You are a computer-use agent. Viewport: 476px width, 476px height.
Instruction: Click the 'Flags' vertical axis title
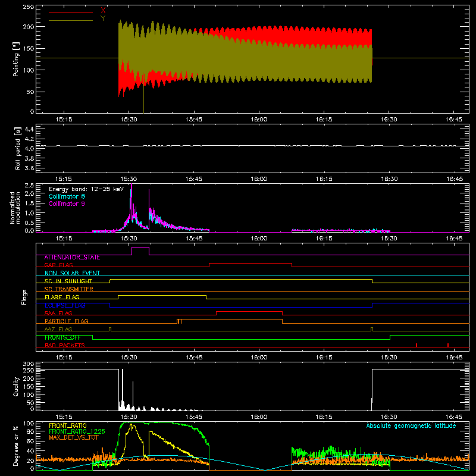[x=24, y=297]
